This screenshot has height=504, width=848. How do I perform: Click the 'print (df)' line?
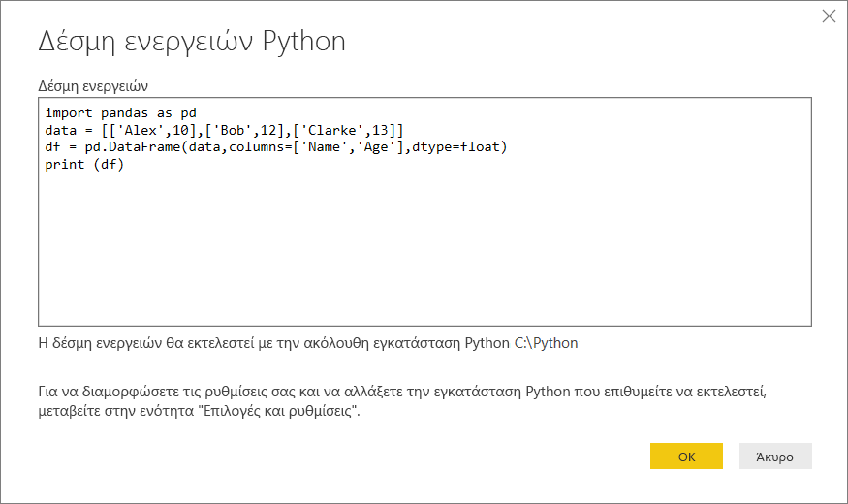point(84,165)
